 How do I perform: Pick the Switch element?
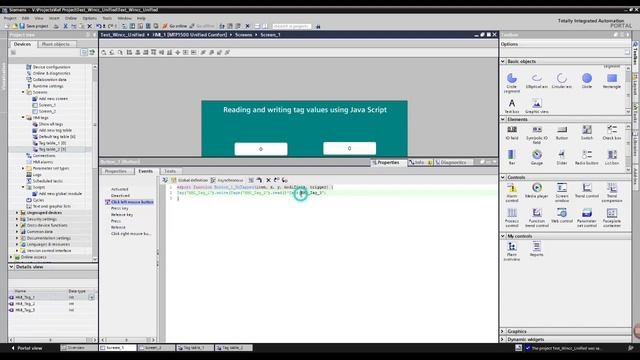point(587,133)
